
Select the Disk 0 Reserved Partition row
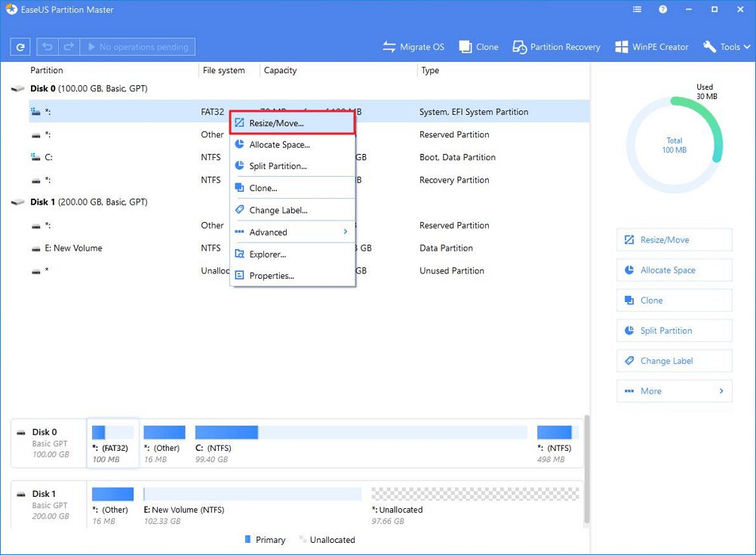coord(309,134)
